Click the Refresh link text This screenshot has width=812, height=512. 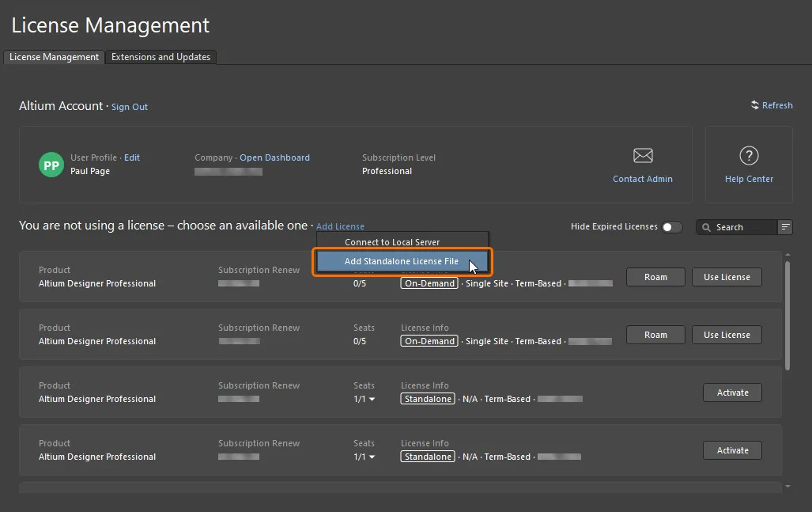click(x=777, y=105)
